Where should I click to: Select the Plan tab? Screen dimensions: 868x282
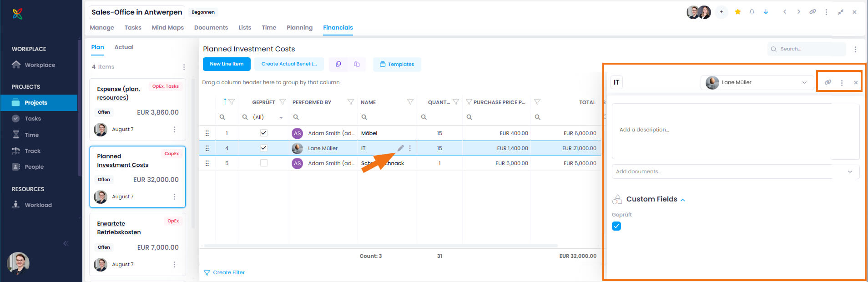97,47
